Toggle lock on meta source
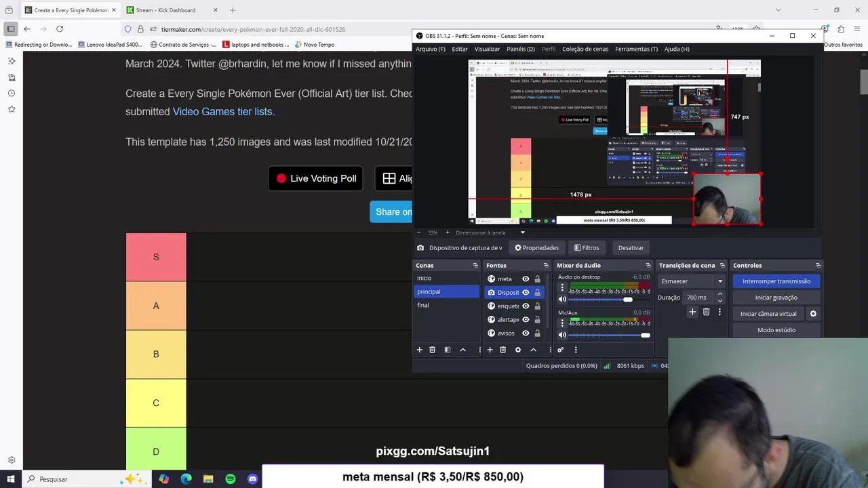This screenshot has width=868, height=488. tap(538, 279)
